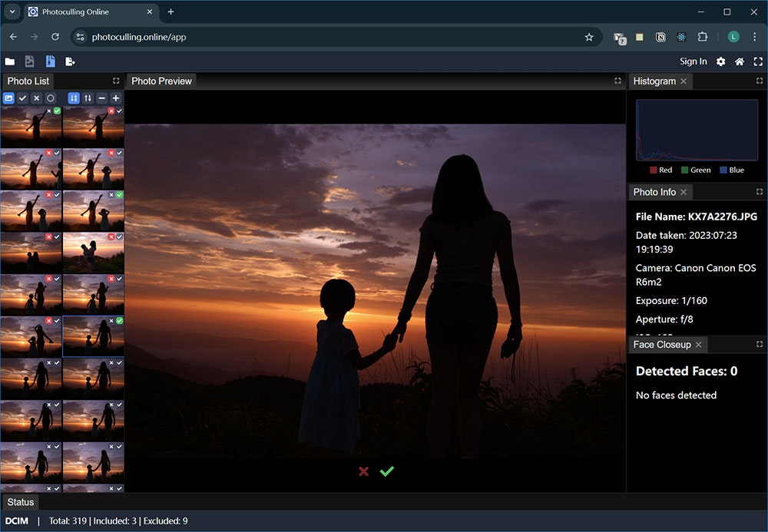Open the browser Extensions puzzle menu
Viewport: 768px width, 532px height.
(703, 37)
